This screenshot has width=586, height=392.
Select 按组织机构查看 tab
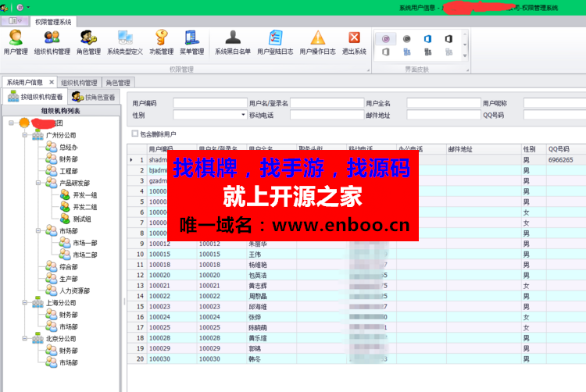35,97
